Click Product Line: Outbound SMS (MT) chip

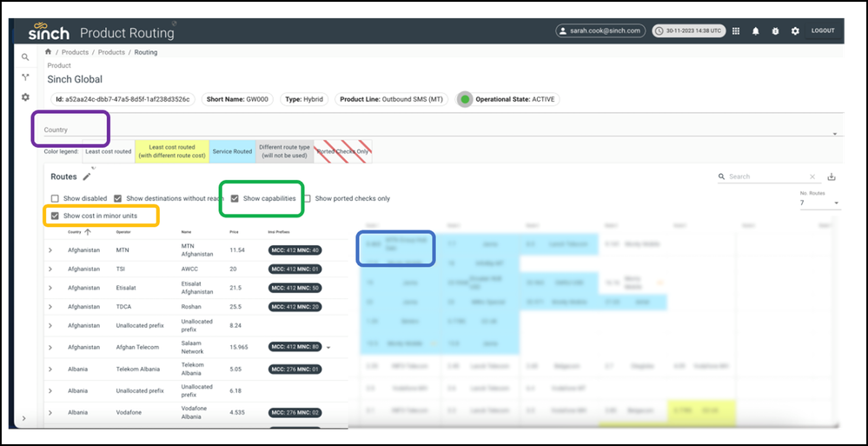pyautogui.click(x=393, y=100)
